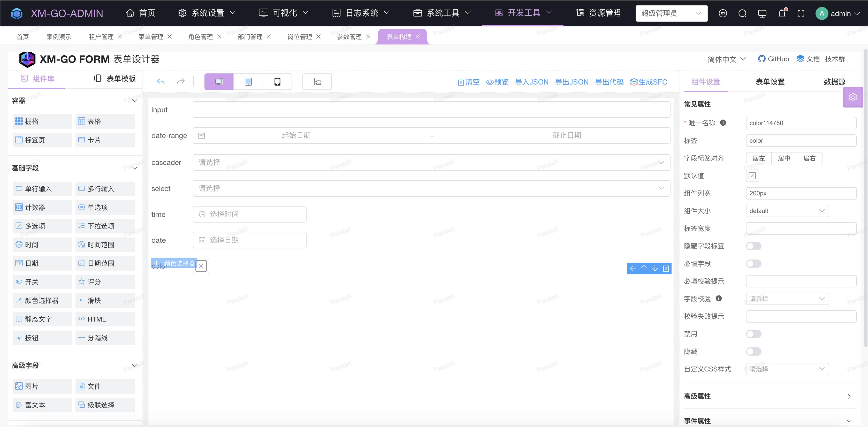Switch to the 表单设置 tab
Viewport: 868px width, 427px height.
(770, 82)
